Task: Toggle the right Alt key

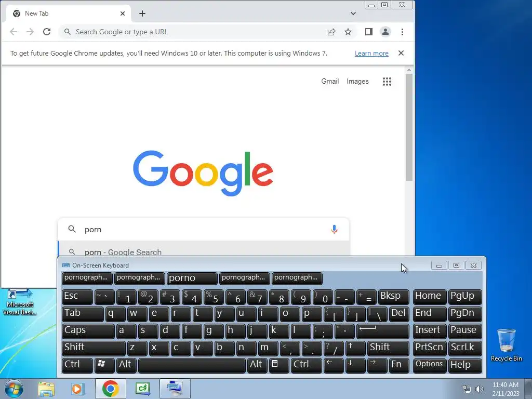Action: pos(258,365)
